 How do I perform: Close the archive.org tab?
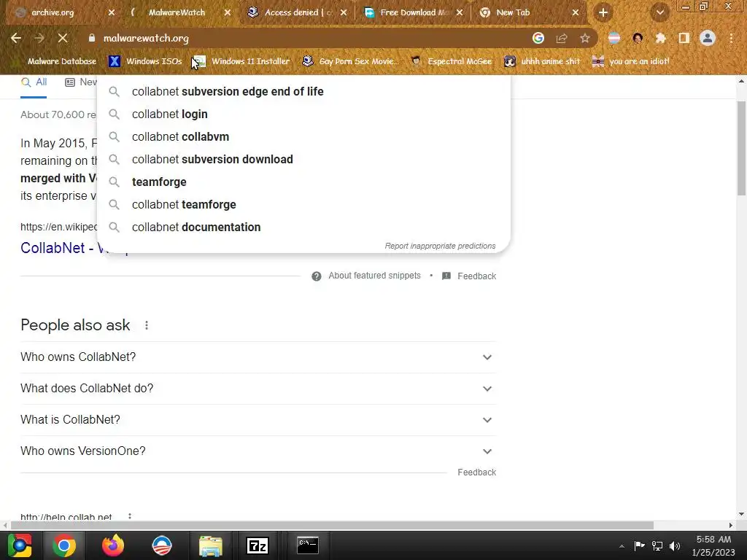(112, 12)
